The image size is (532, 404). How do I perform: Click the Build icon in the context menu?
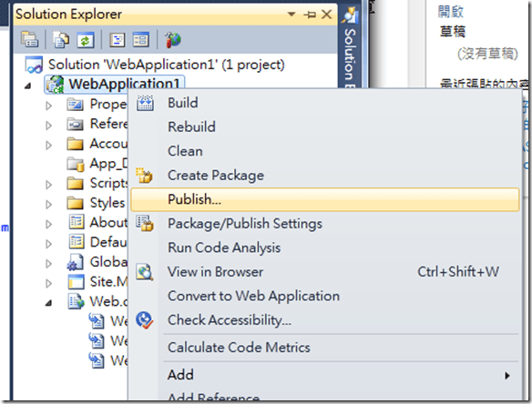(145, 103)
